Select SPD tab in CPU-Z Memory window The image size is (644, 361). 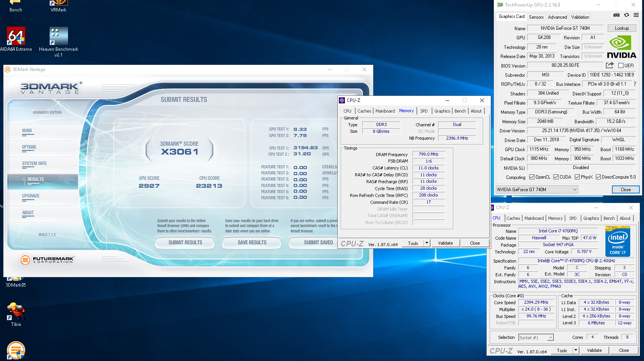[x=424, y=111]
